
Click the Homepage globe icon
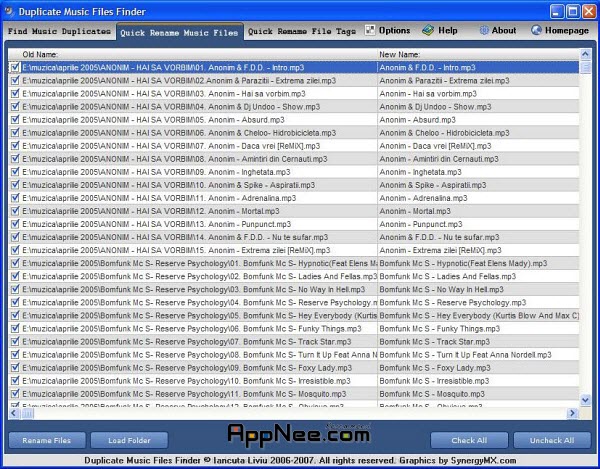[536, 30]
